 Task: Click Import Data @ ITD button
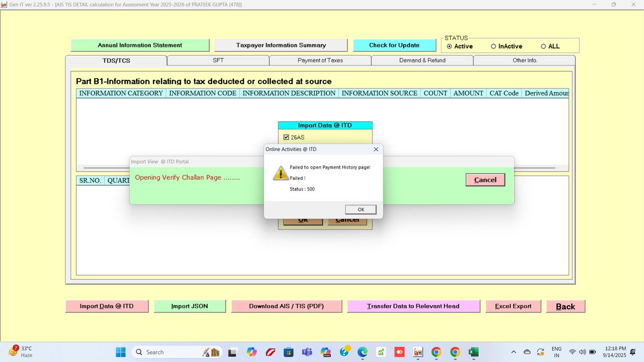pos(106,306)
